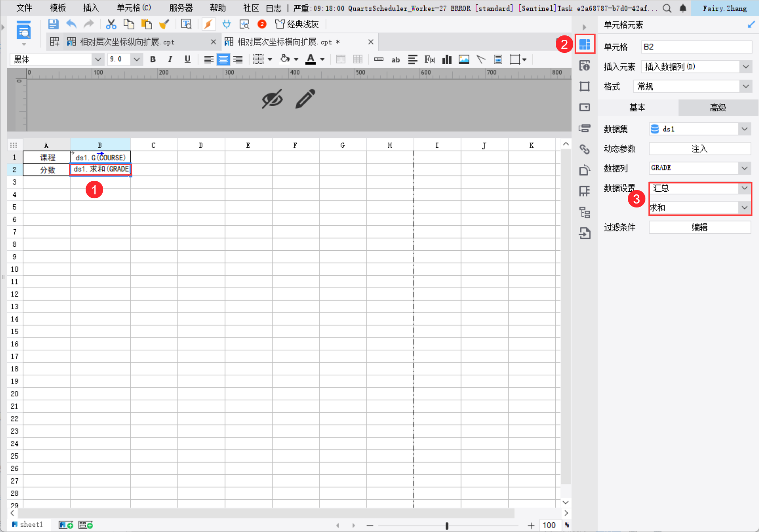The image size is (759, 532).
Task: Click the 单元格 input field showing B2
Action: point(697,47)
